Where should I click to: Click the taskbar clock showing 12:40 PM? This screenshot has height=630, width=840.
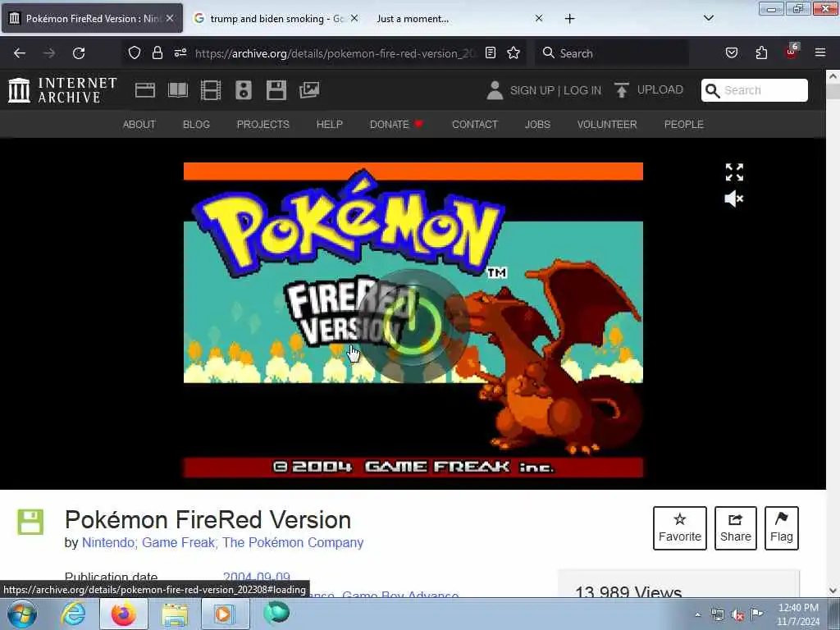pos(798,614)
